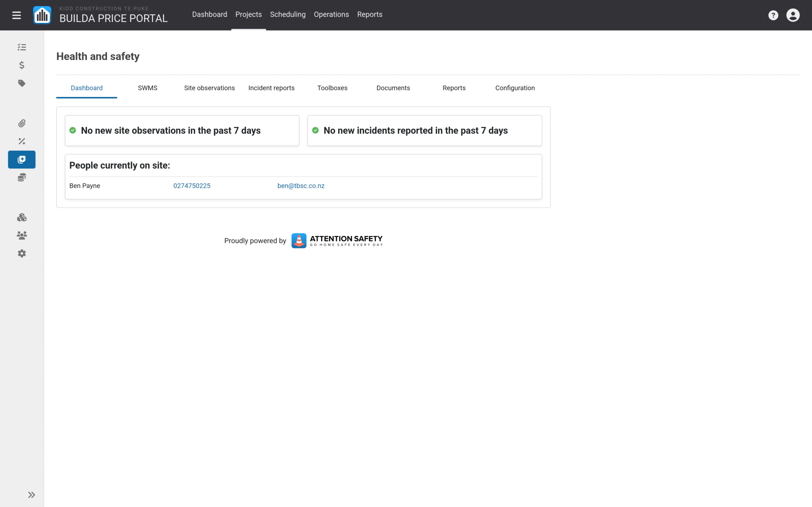
Task: Open the user account avatar
Action: [793, 15]
